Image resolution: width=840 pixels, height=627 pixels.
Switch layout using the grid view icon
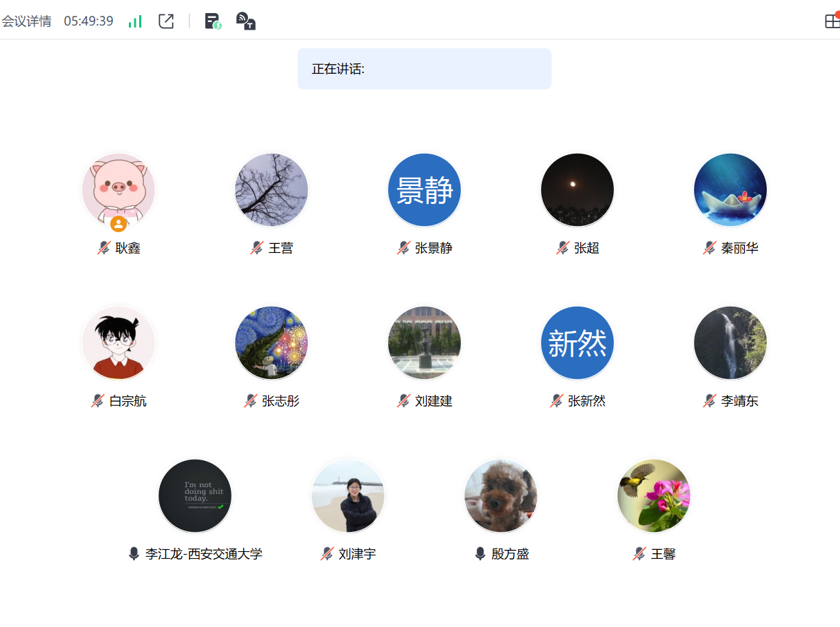[x=832, y=21]
